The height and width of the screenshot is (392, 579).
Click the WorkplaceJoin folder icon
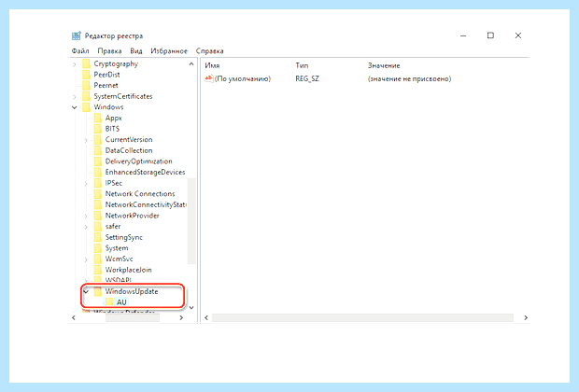pos(98,270)
